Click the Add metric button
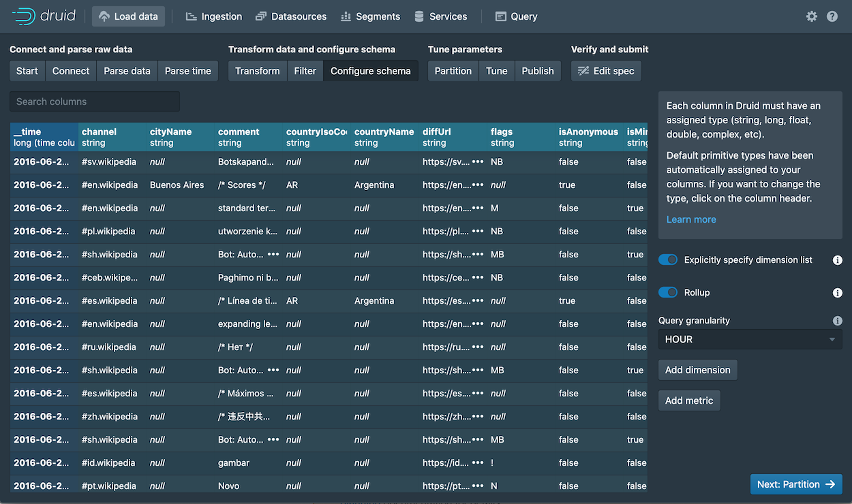 pyautogui.click(x=689, y=400)
